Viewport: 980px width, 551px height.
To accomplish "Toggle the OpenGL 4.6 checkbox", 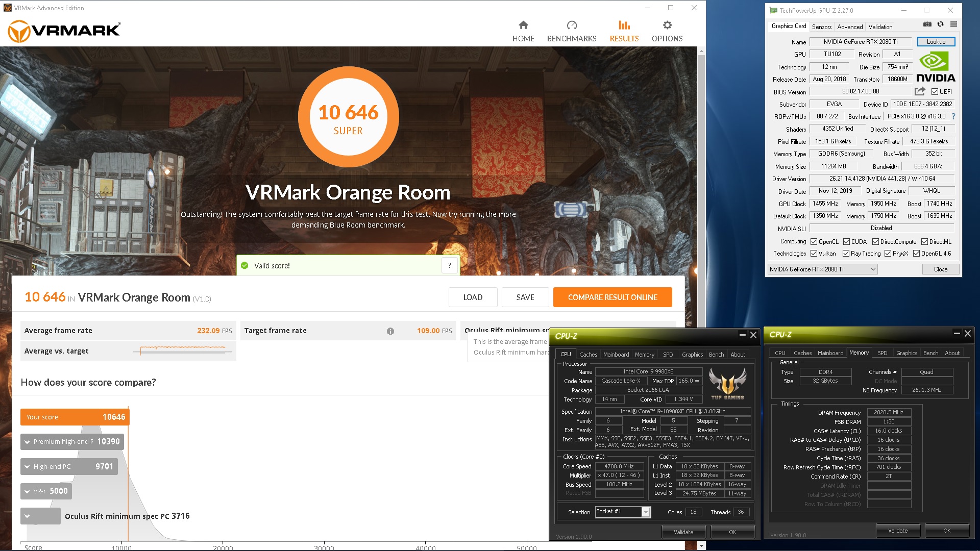I will (917, 254).
